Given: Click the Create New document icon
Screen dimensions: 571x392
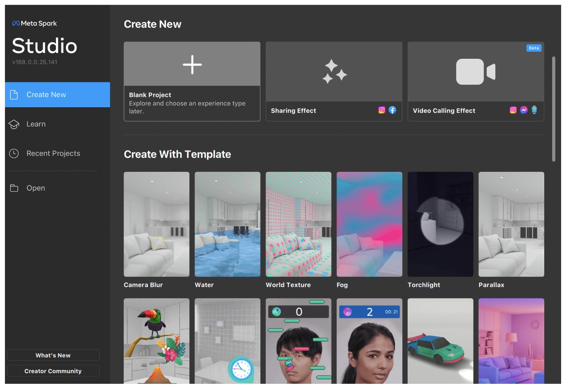Looking at the screenshot, I should (14, 95).
